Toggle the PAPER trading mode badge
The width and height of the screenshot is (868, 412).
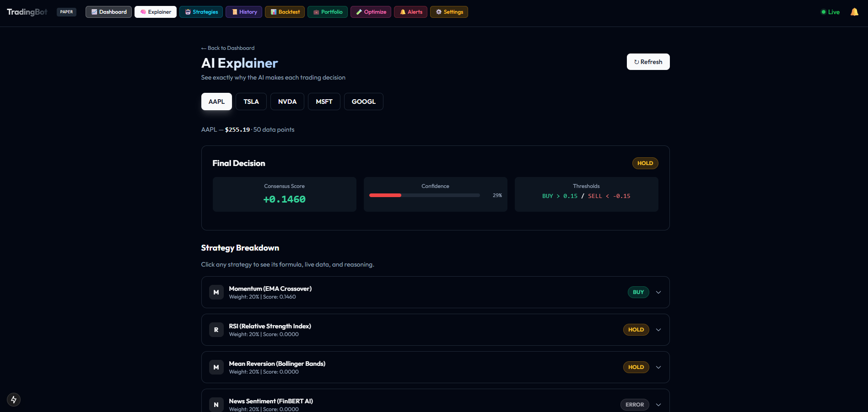click(66, 11)
